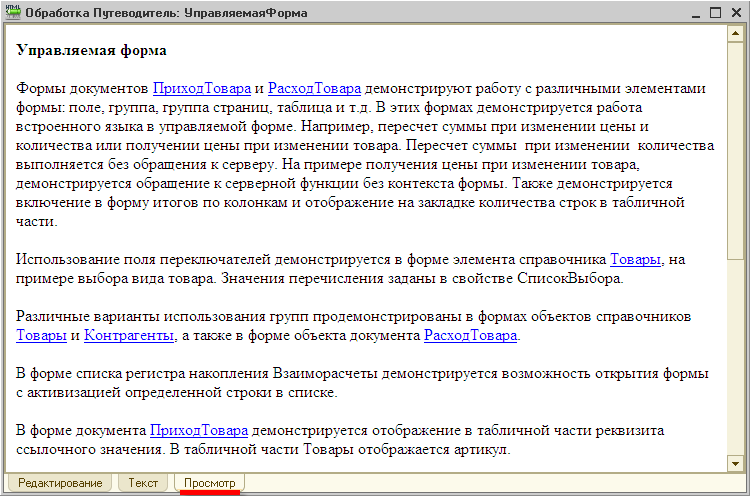Open ПриходТовара link after 'В форме документа'
This screenshot has width=750, height=496.
coord(199,430)
